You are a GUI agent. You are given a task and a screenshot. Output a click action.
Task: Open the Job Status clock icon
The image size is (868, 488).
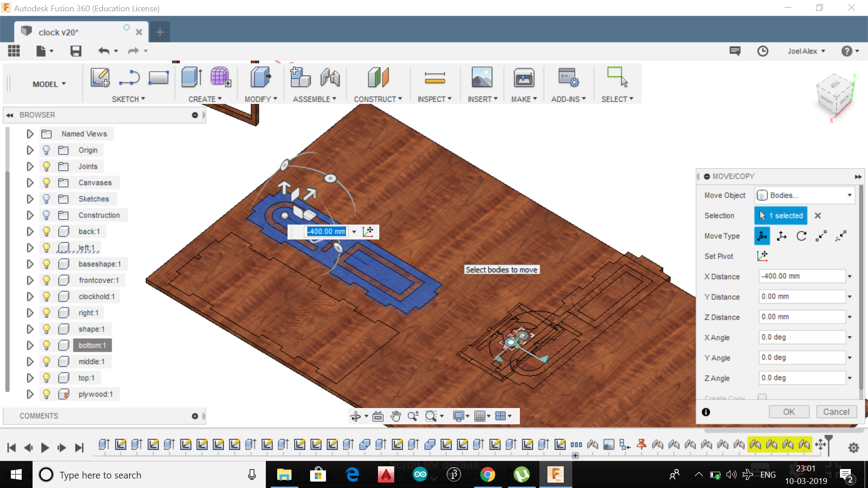point(763,51)
